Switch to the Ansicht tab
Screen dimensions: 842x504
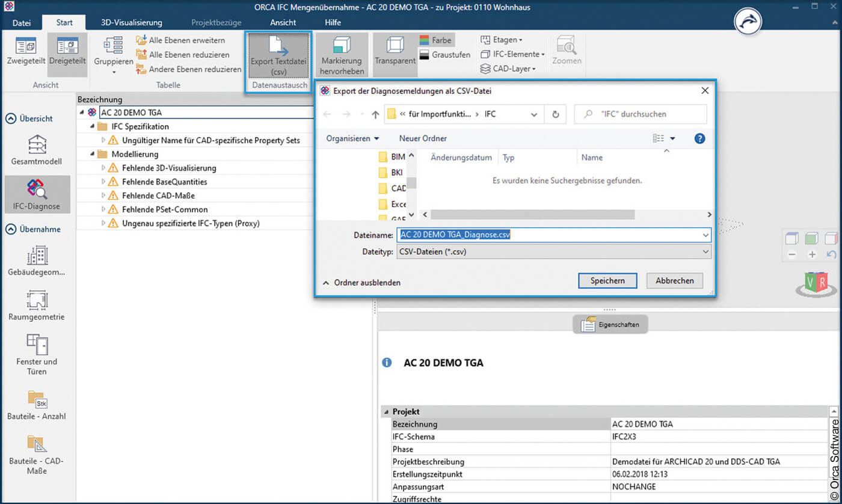(x=283, y=23)
